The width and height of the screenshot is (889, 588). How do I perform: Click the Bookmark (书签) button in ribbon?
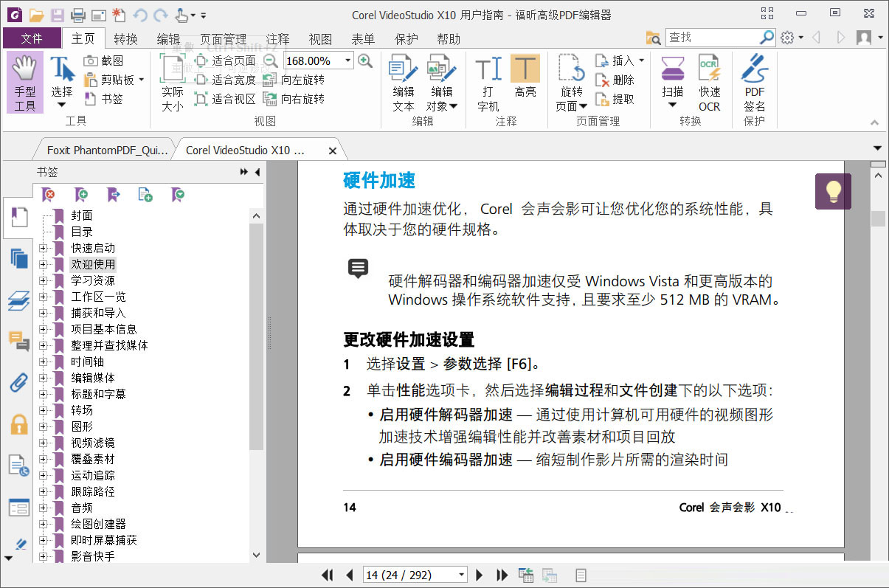click(103, 99)
